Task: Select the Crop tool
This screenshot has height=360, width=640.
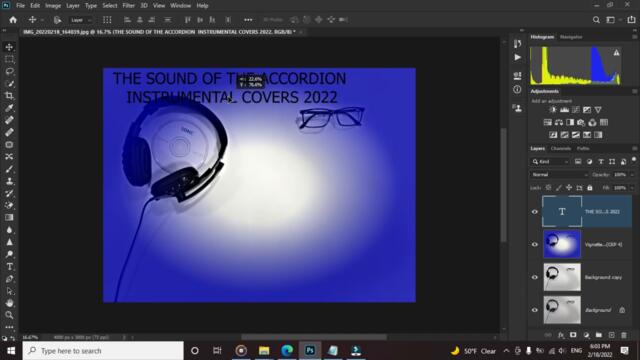Action: click(x=9, y=96)
